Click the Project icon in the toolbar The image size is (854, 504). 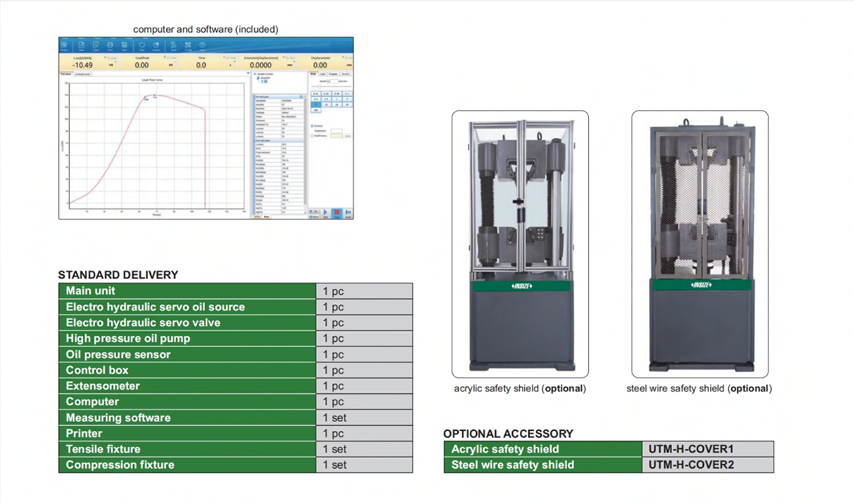tap(64, 46)
